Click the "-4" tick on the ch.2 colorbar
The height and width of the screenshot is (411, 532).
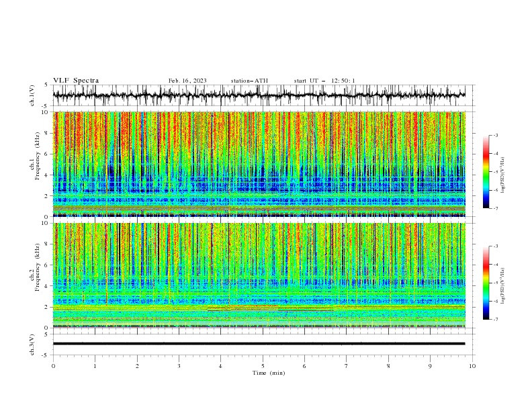(x=496, y=265)
